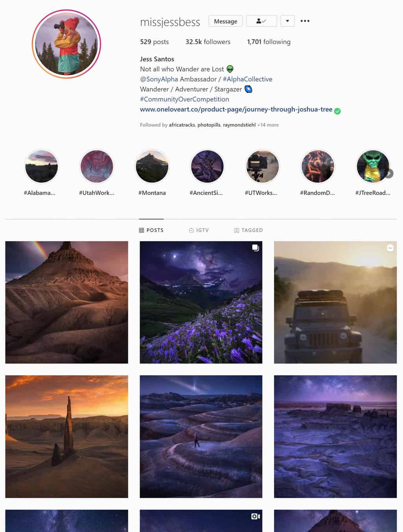Toggle the following status button
Viewport: 403px width, 532px height.
[261, 21]
